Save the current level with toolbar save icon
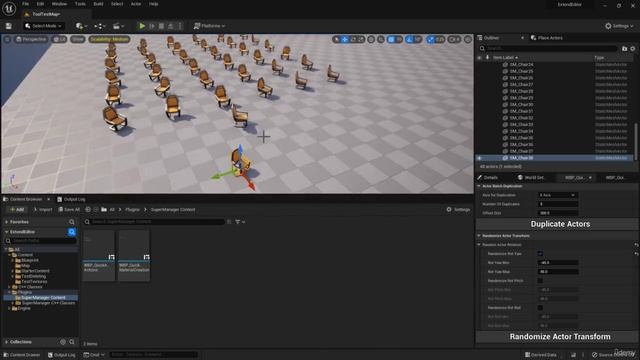 [9, 26]
